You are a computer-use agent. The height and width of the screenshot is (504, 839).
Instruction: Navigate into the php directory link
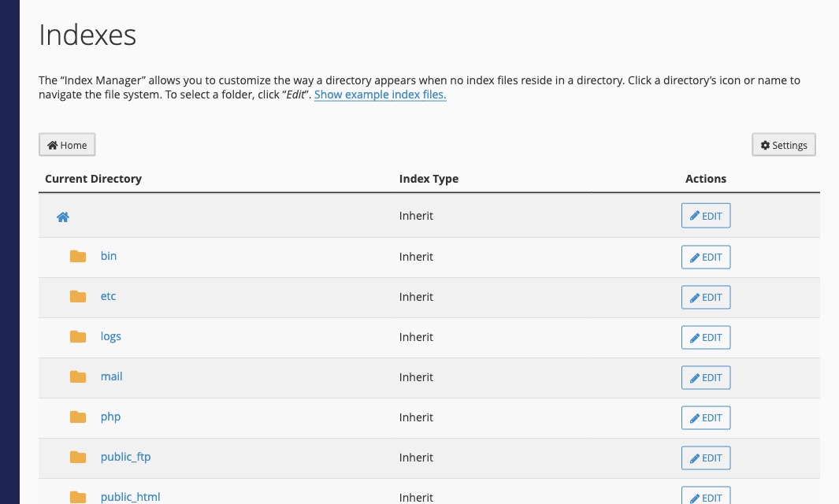(x=111, y=417)
